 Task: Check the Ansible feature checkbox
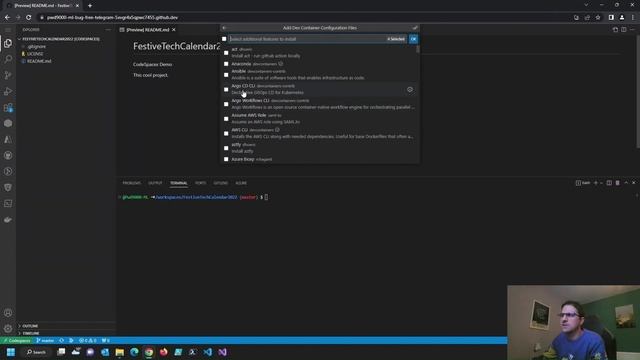click(x=226, y=75)
